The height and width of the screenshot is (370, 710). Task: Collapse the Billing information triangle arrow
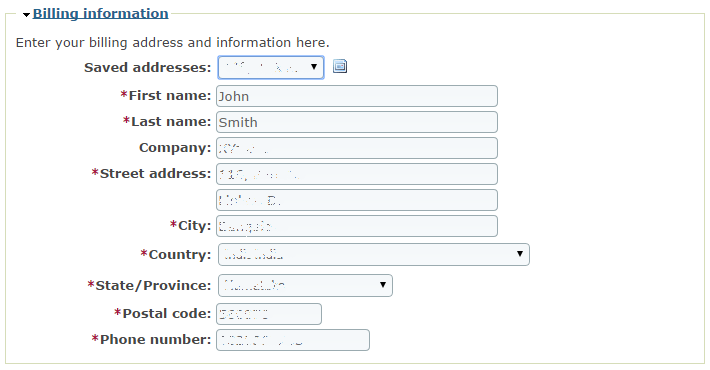26,15
